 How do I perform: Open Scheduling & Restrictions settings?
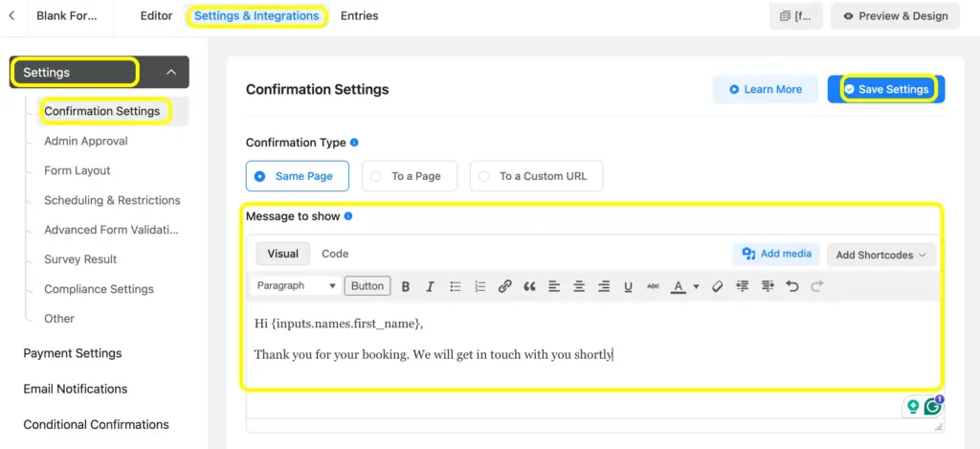tap(113, 201)
